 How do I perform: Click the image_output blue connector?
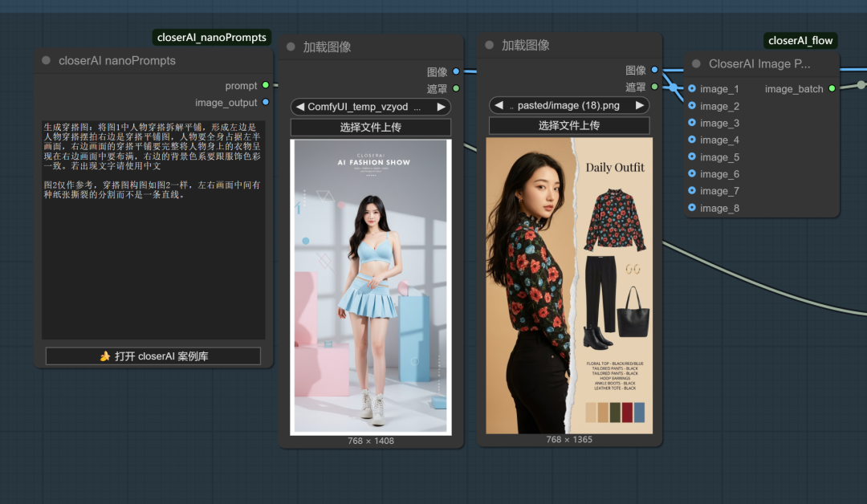point(266,103)
